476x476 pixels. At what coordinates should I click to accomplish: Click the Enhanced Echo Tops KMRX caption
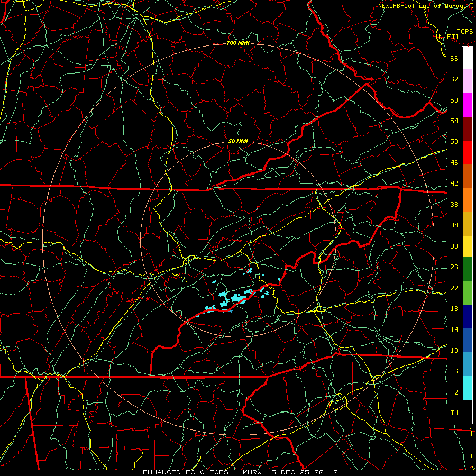(x=240, y=472)
